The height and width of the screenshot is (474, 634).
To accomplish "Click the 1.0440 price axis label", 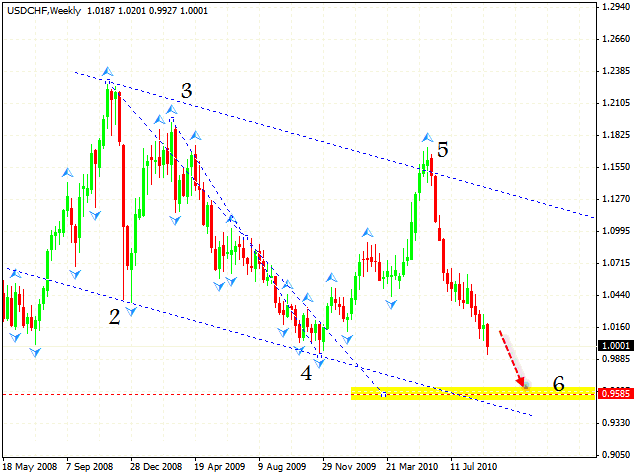I will click(x=616, y=295).
